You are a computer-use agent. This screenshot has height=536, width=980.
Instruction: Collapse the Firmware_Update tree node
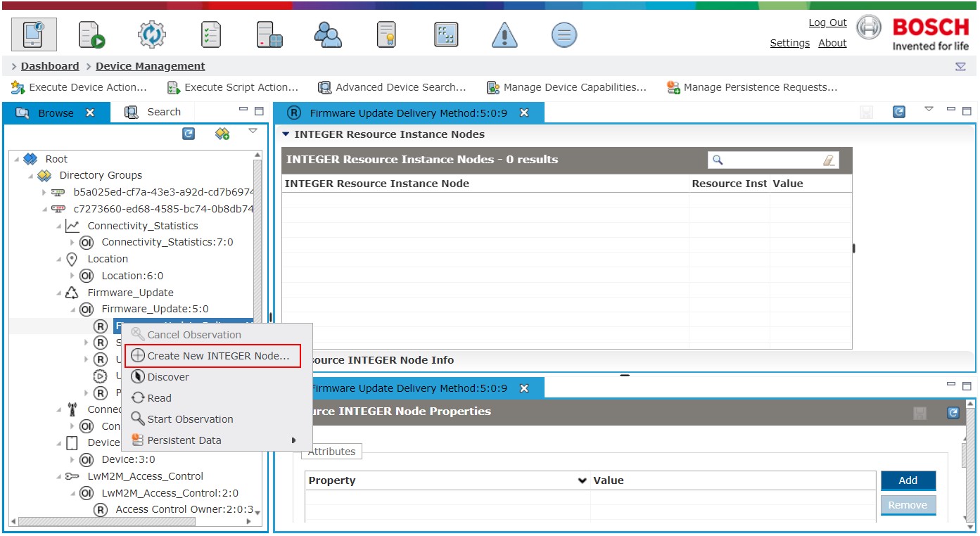(x=60, y=293)
